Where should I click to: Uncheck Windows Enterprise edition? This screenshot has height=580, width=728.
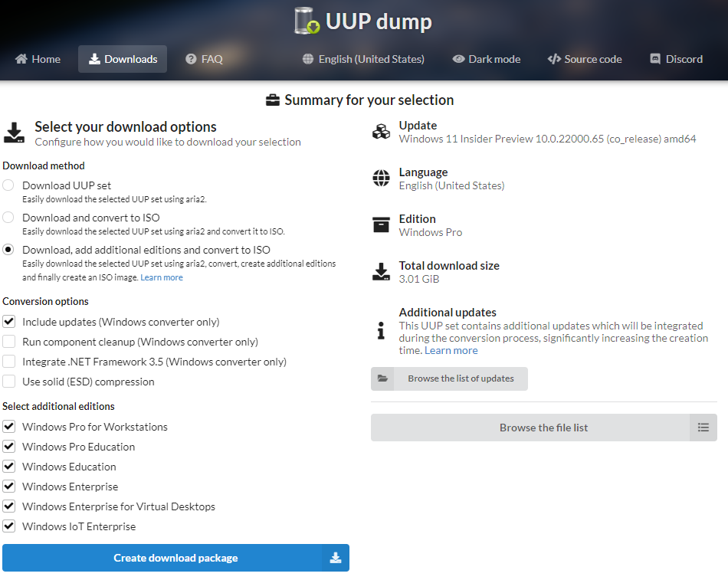tap(9, 487)
